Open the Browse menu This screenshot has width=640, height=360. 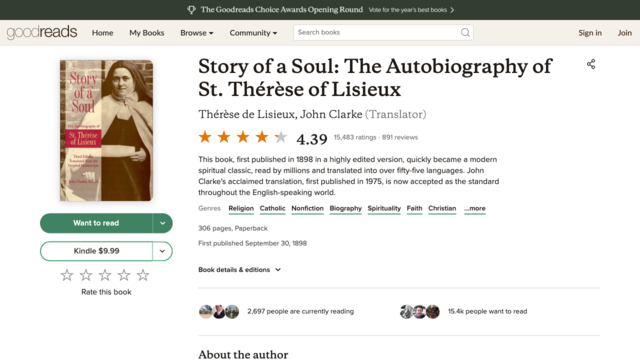pyautogui.click(x=197, y=33)
